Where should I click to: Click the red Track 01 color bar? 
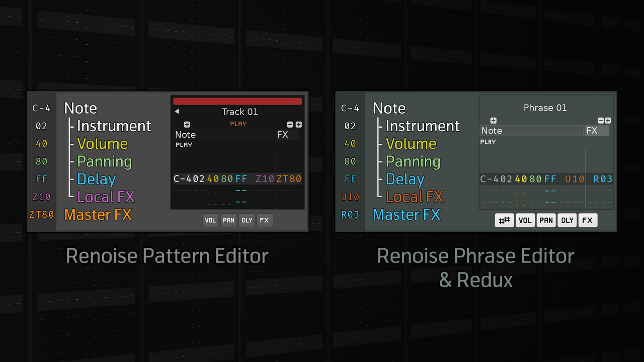pos(237,101)
